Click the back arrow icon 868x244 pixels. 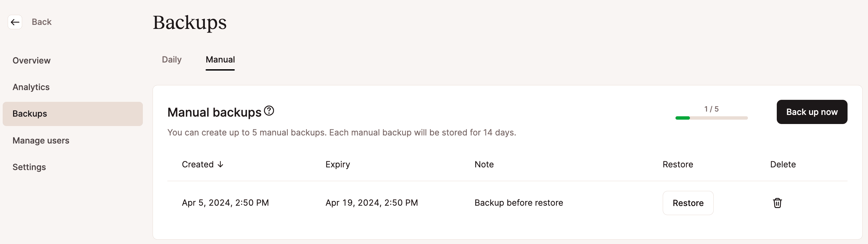point(15,22)
